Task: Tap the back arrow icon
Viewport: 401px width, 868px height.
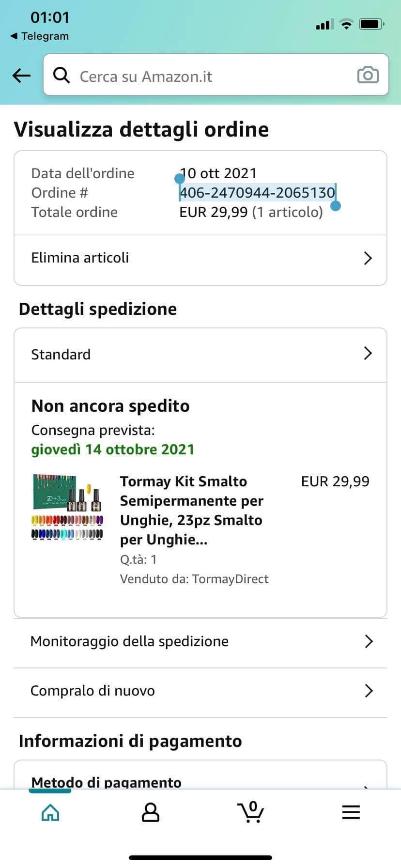Action: coord(21,75)
